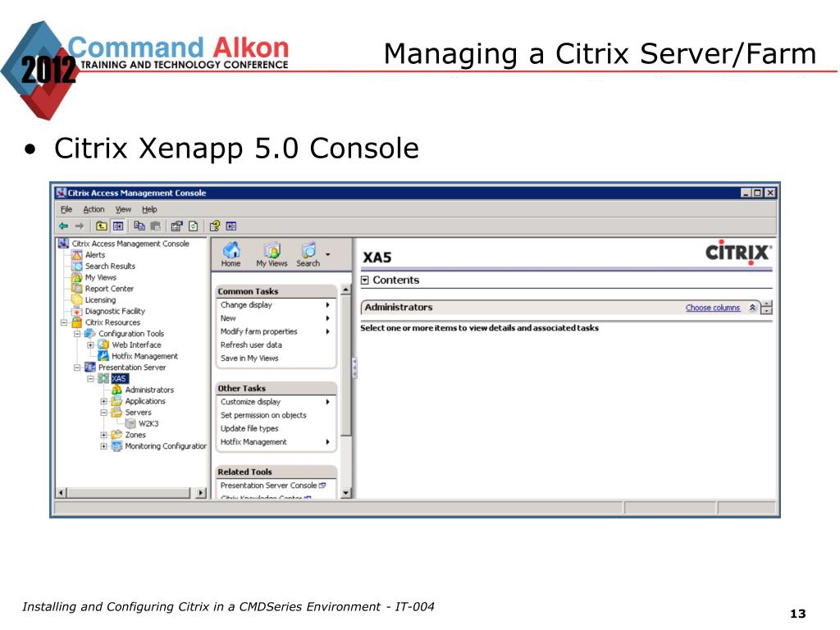Open Hotfix Management submenu under Other Tasks
This screenshot has height=630, width=840.
click(x=276, y=442)
